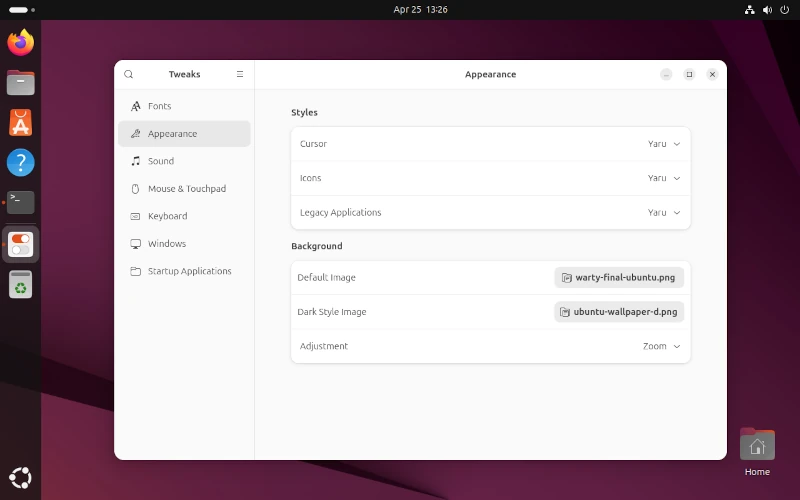Expand the Cursor theme dropdown

[x=664, y=144]
